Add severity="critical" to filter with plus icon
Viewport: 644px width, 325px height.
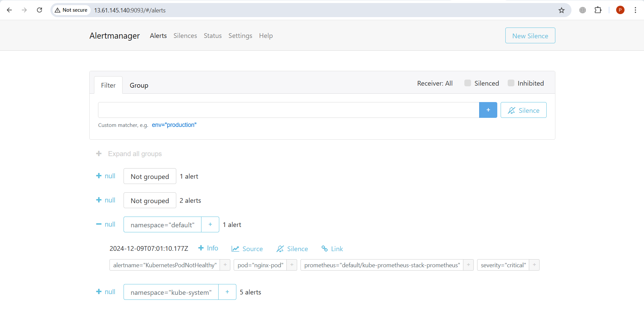pos(534,265)
